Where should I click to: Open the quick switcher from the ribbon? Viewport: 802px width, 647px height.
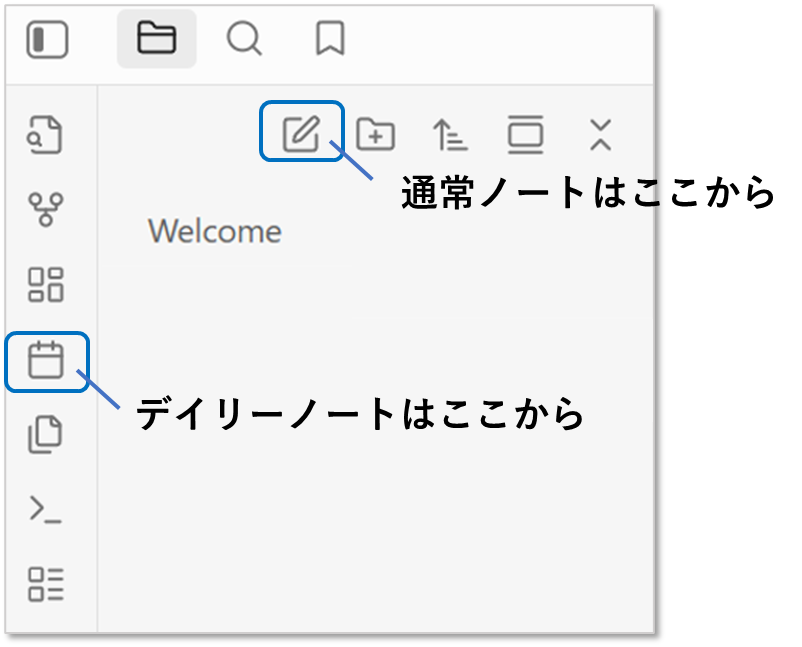46,135
